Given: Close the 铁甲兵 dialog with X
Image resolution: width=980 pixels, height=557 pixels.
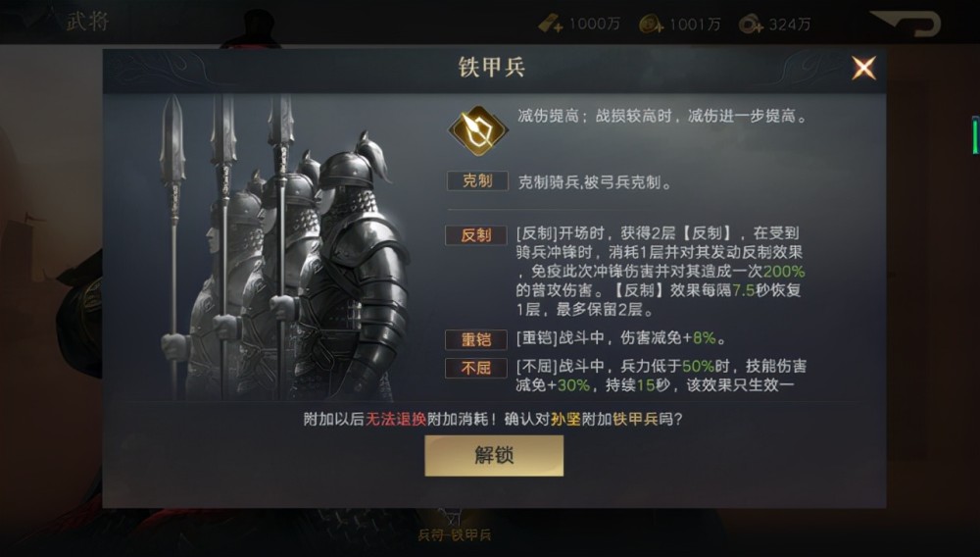Looking at the screenshot, I should tap(863, 68).
